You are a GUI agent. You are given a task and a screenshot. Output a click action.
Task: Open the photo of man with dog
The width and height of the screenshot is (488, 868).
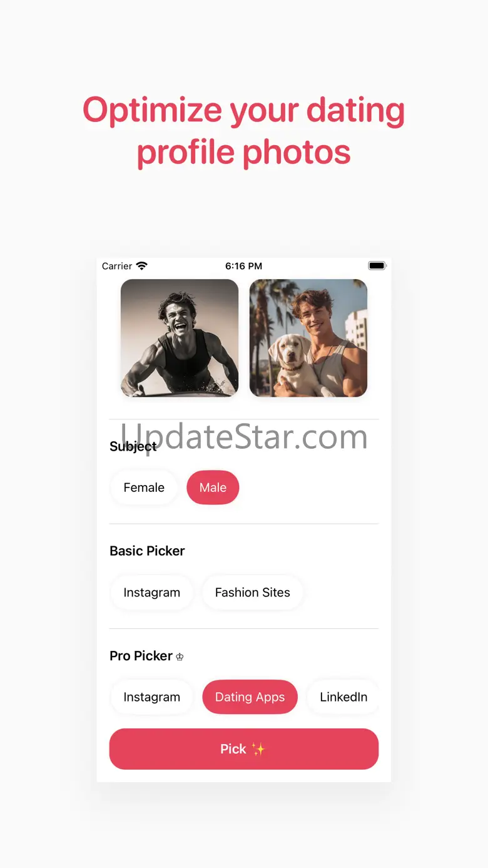[x=308, y=338]
